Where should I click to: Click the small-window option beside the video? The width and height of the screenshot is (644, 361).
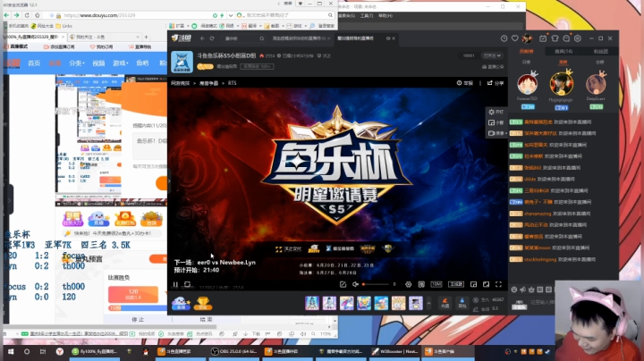click(x=496, y=122)
